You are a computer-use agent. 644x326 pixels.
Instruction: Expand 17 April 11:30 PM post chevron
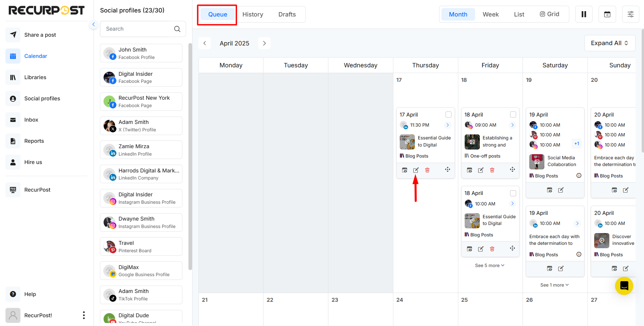[448, 125]
